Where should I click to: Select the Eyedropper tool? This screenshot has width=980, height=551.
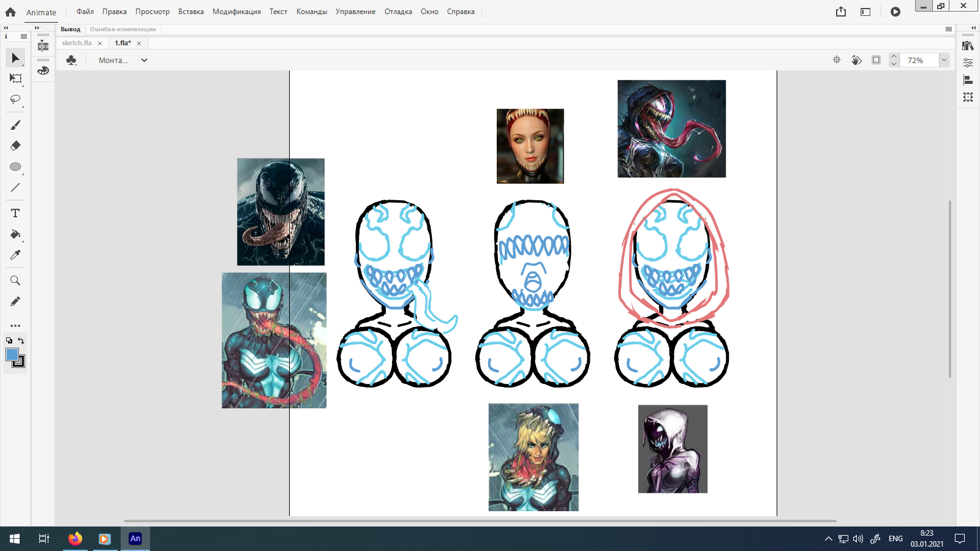(x=15, y=255)
